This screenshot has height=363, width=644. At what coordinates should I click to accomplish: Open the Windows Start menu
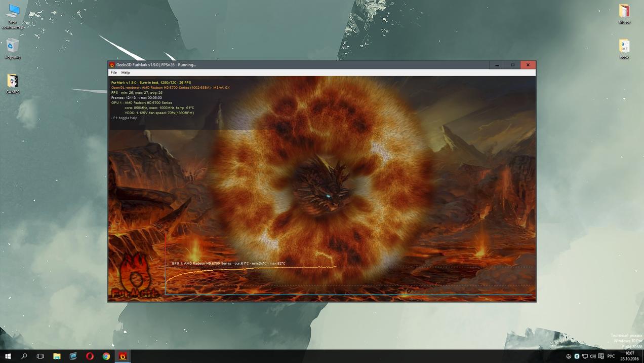(8, 356)
